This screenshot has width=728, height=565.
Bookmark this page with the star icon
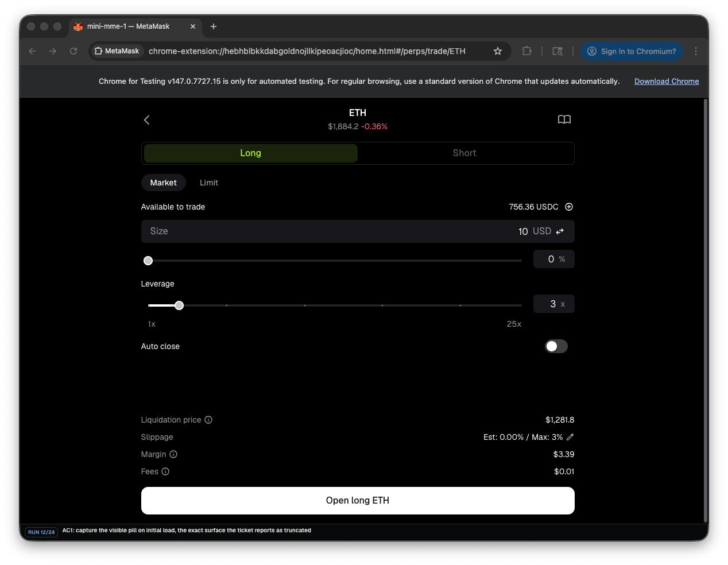click(498, 51)
